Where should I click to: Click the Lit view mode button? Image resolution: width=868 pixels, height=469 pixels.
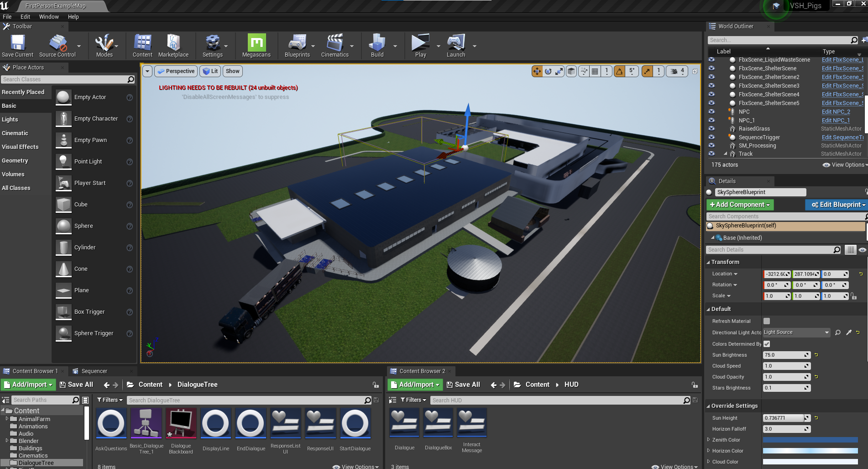[x=210, y=71]
